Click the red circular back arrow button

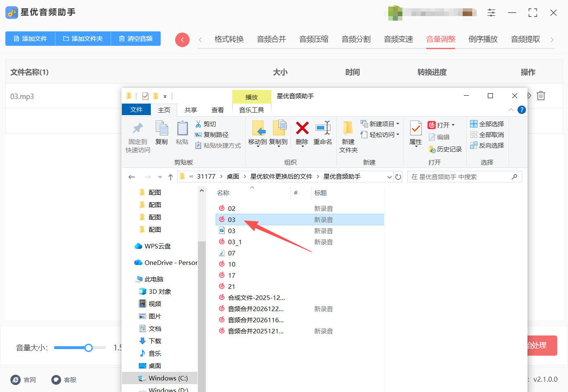click(x=182, y=40)
